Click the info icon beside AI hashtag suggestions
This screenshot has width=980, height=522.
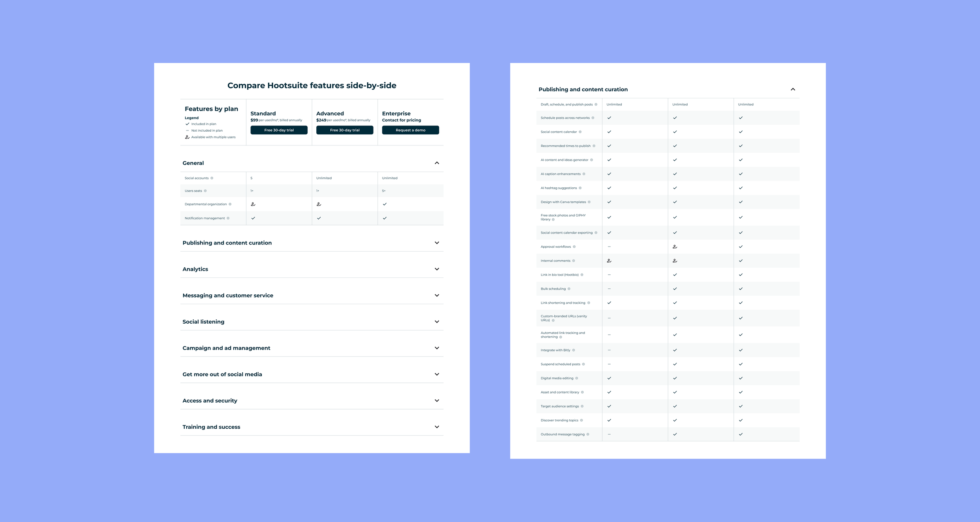[x=581, y=188]
